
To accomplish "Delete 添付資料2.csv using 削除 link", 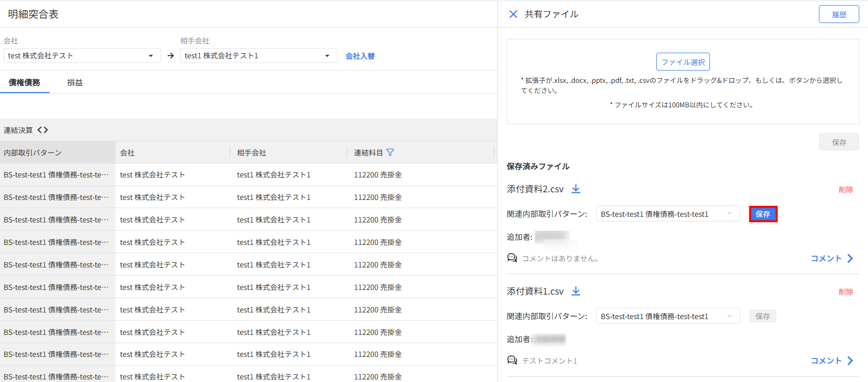I will [845, 190].
